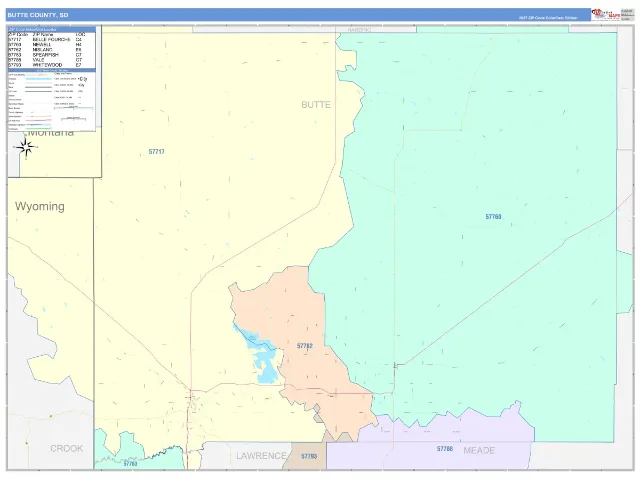Screen dimensions: 640x480
Task: Click the ZIP Code Index header bar
Action: pos(52,29)
